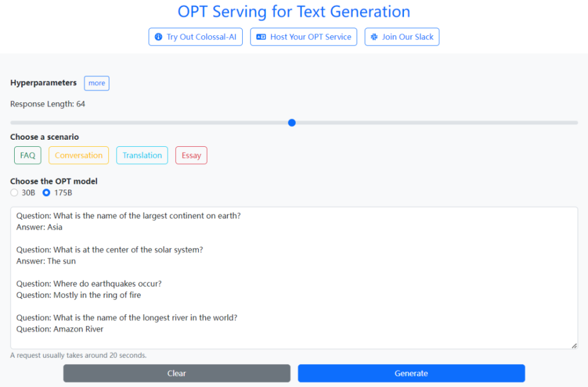Open Host Your OPT Service button

click(x=303, y=37)
